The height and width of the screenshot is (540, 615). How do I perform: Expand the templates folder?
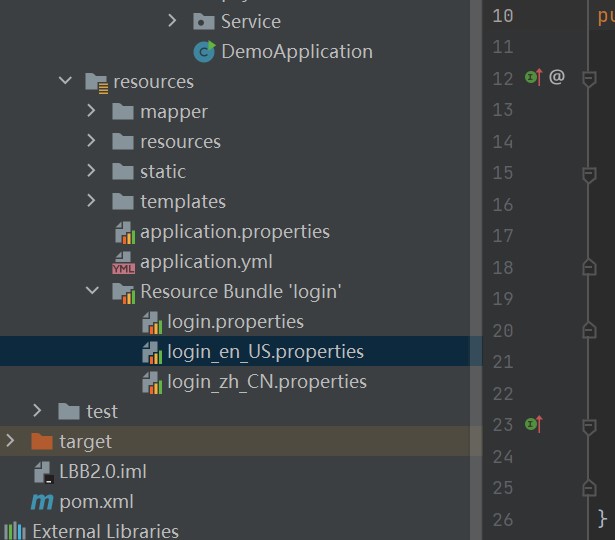(x=91, y=201)
